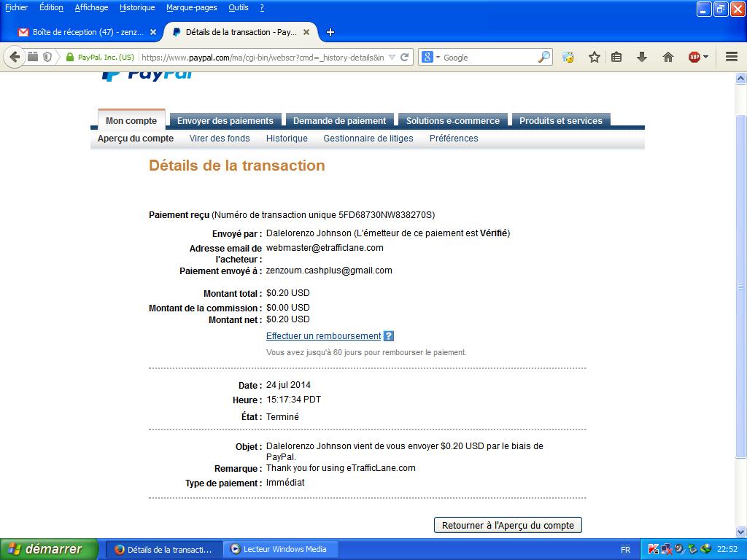Click the vertical scrollbar down arrow
747x560 pixels.
pos(741,532)
